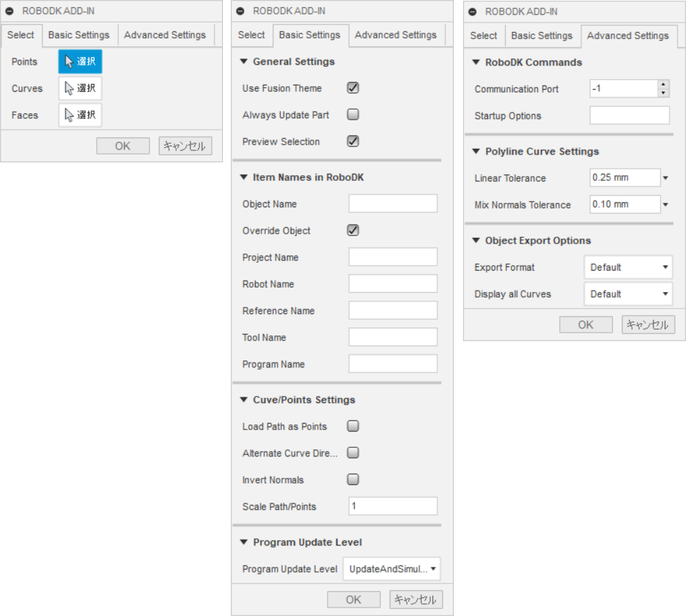Screen dimensions: 686x616
Task: Click the Program Name input field
Action: (393, 364)
